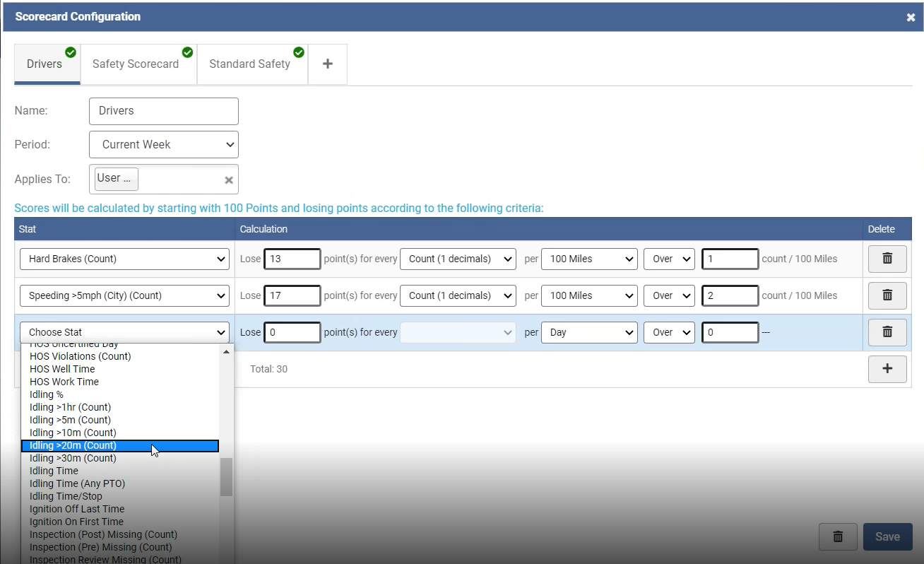Open the Period dropdown showing Current Week

pos(163,144)
